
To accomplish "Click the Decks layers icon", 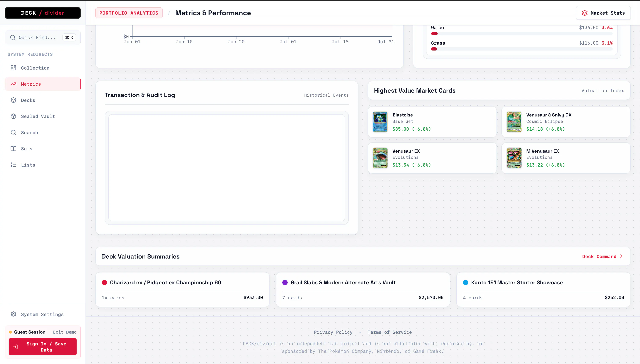I will click(x=13, y=100).
